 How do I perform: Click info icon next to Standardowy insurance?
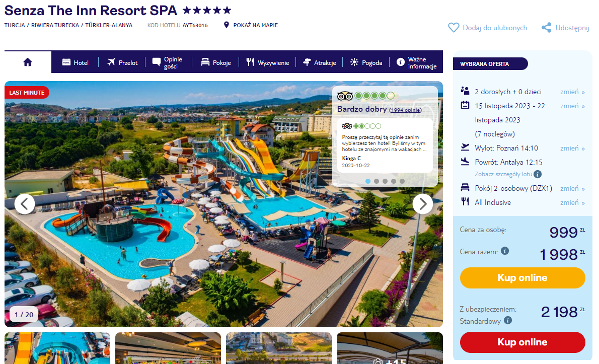508,321
